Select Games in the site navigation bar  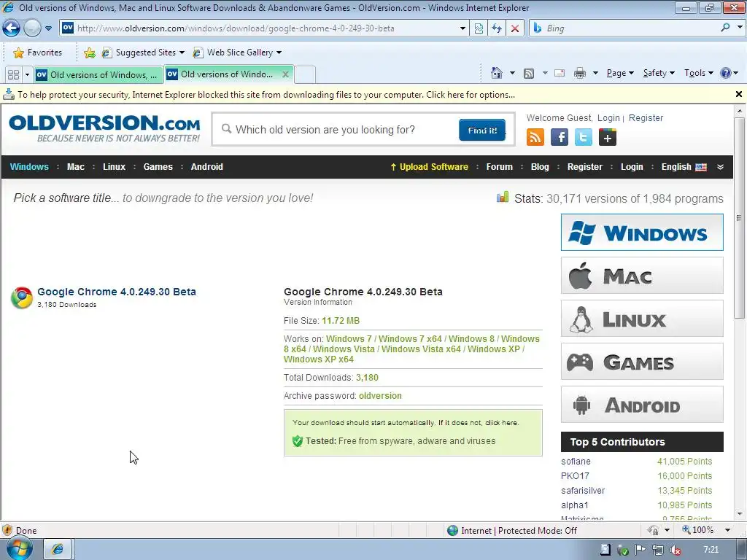[x=158, y=167]
